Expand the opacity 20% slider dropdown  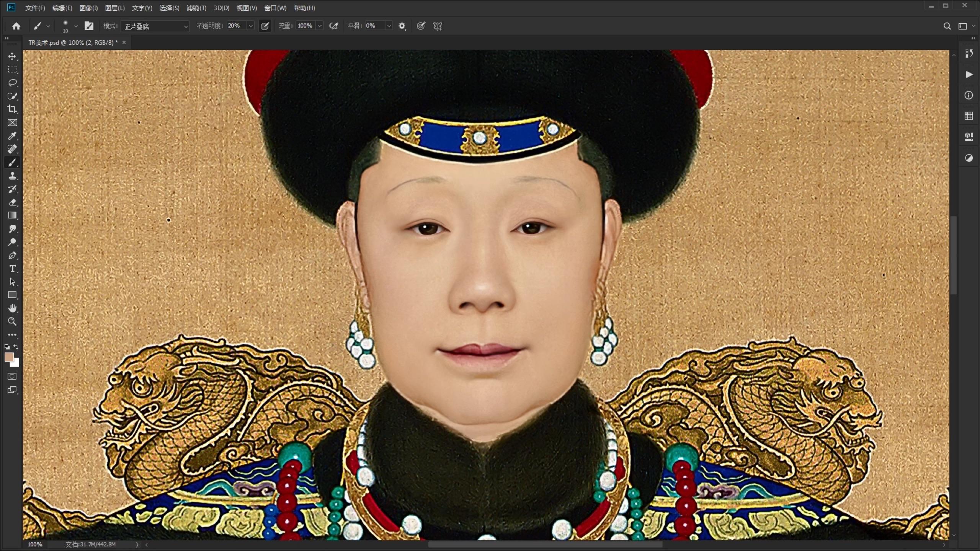click(x=251, y=26)
